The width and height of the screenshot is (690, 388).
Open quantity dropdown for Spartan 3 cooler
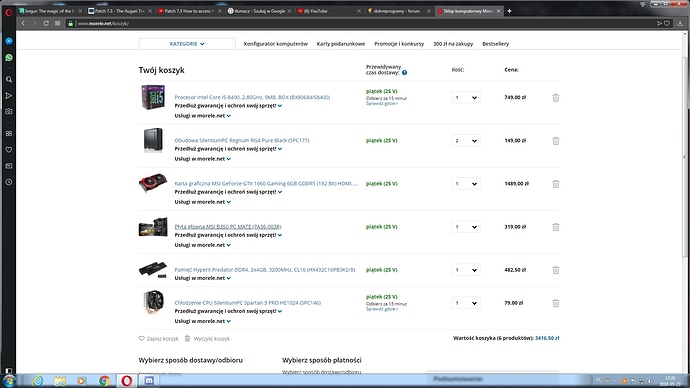466,303
